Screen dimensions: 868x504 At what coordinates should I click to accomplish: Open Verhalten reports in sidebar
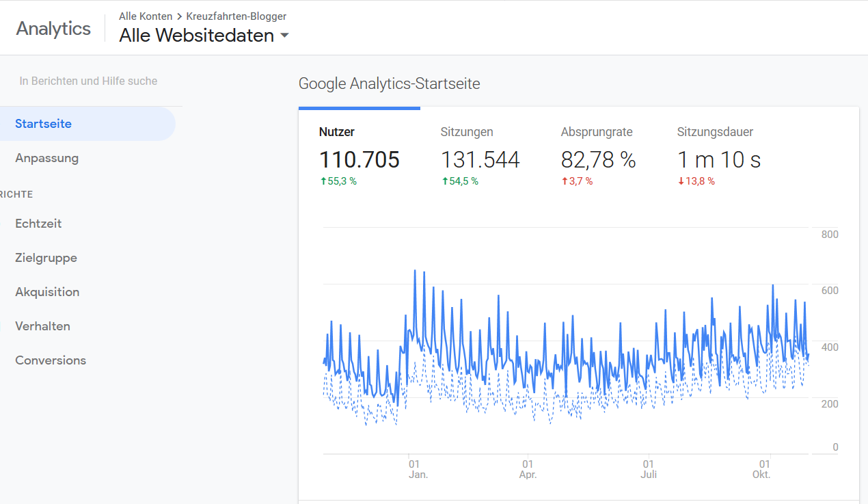tap(42, 326)
